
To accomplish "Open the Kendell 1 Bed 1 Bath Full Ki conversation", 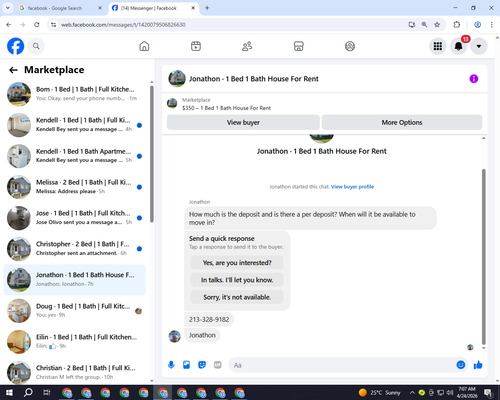I will pyautogui.click(x=74, y=125).
